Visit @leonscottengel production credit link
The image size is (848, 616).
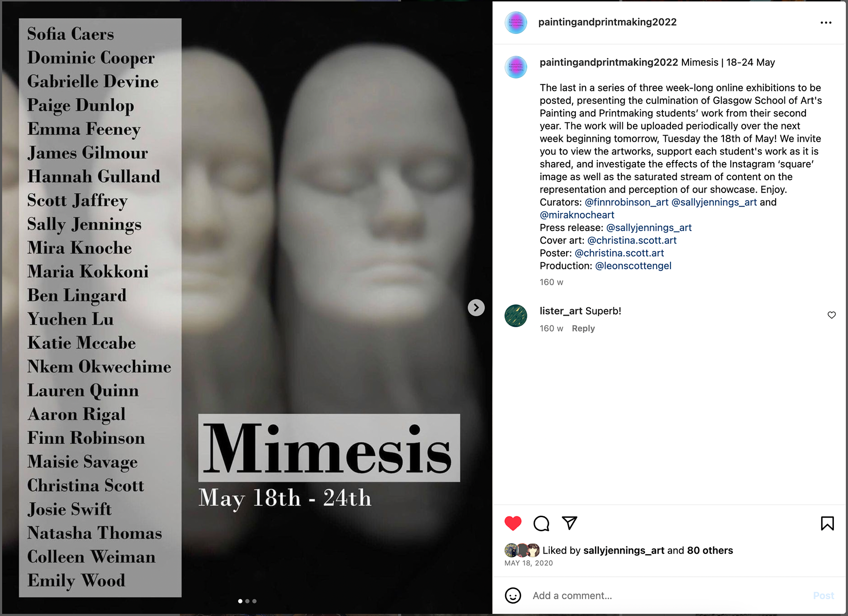pyautogui.click(x=633, y=266)
